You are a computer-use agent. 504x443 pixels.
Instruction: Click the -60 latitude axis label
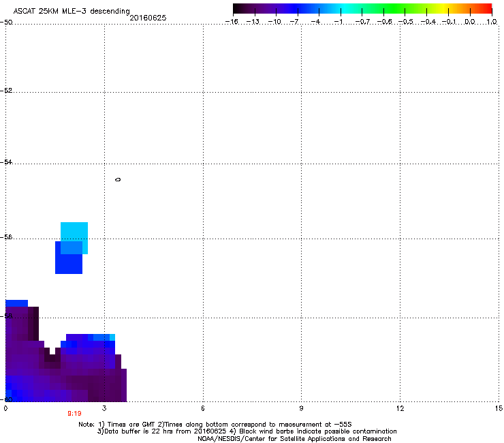[6, 399]
